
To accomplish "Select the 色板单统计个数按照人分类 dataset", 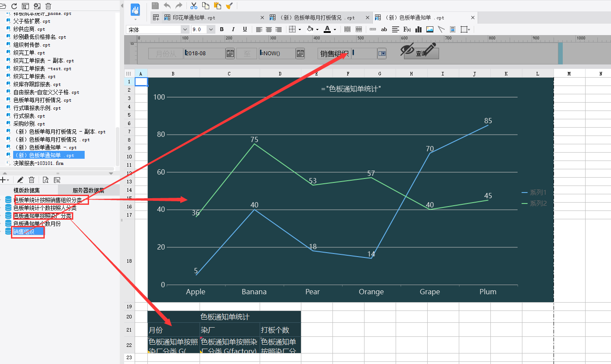I will pyautogui.click(x=45, y=208).
